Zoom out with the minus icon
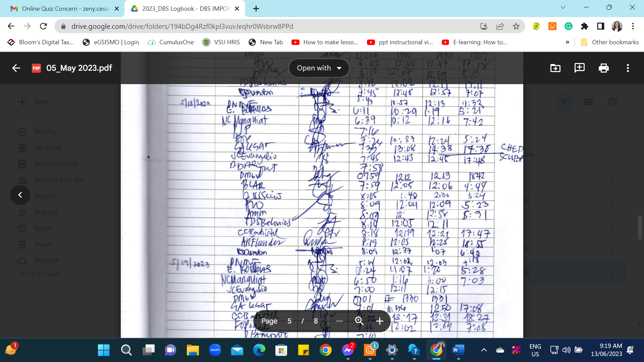This screenshot has height=362, width=644. click(339, 321)
